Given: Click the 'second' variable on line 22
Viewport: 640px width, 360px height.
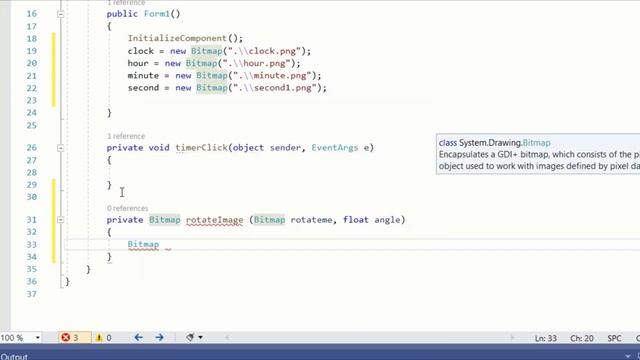Looking at the screenshot, I should point(143,88).
